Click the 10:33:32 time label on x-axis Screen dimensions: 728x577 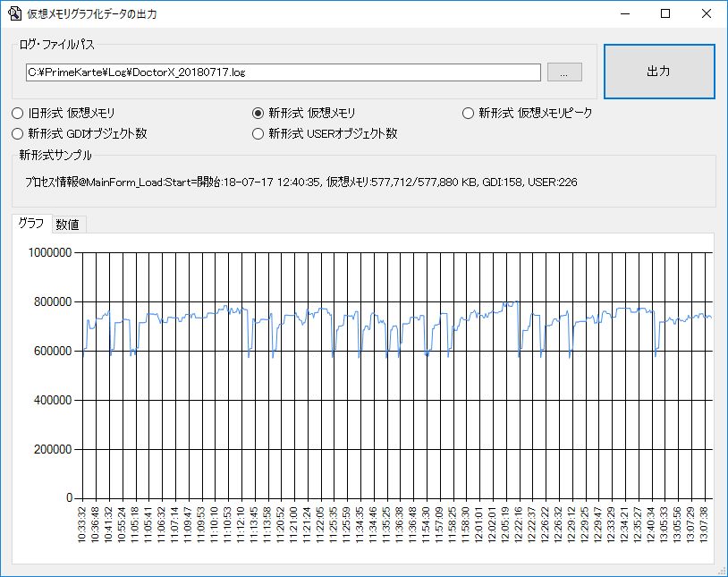tap(82, 524)
